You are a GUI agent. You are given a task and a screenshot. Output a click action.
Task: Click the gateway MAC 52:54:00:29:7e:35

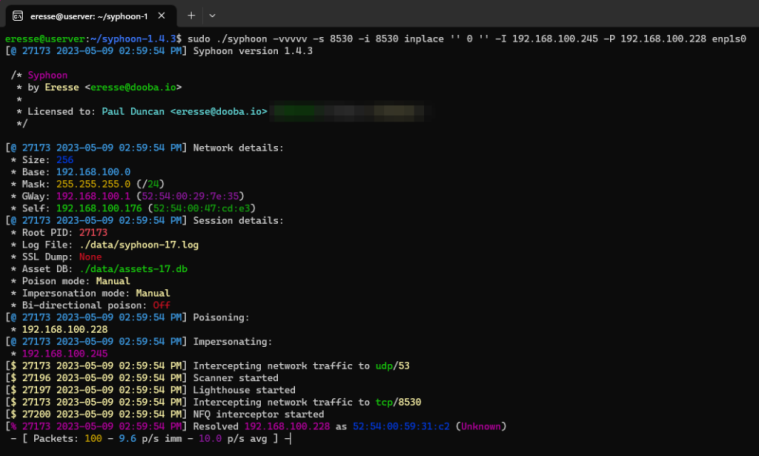coord(190,196)
